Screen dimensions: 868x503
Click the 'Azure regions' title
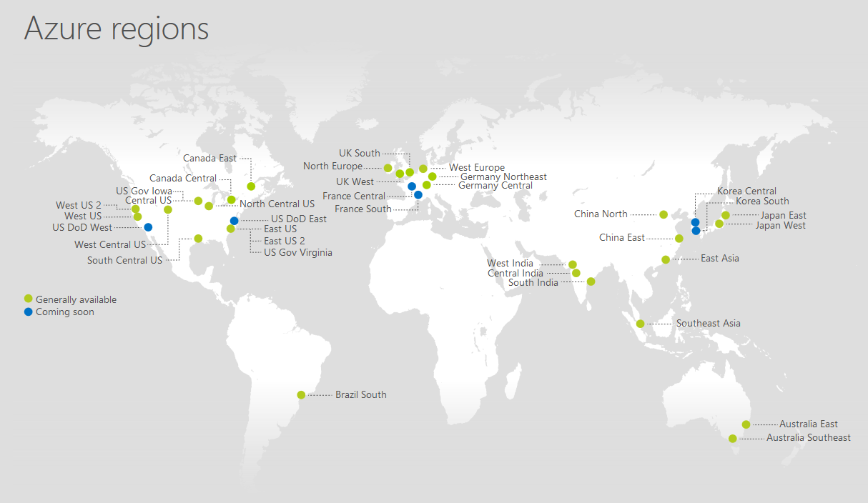point(117,28)
